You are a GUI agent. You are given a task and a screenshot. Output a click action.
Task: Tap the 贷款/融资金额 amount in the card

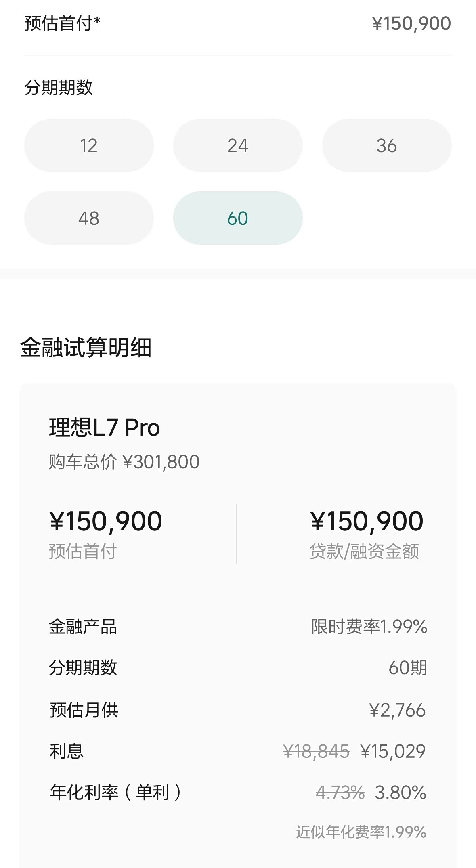367,521
